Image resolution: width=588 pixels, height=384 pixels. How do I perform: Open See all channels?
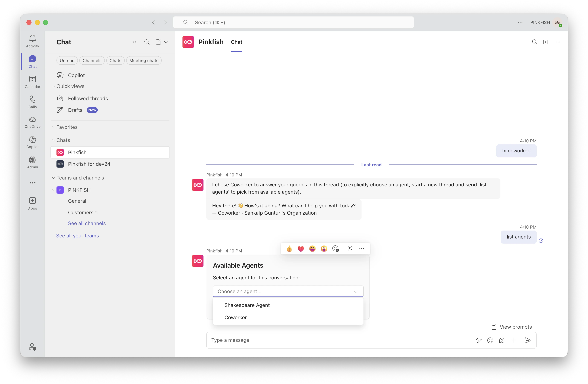tap(87, 223)
